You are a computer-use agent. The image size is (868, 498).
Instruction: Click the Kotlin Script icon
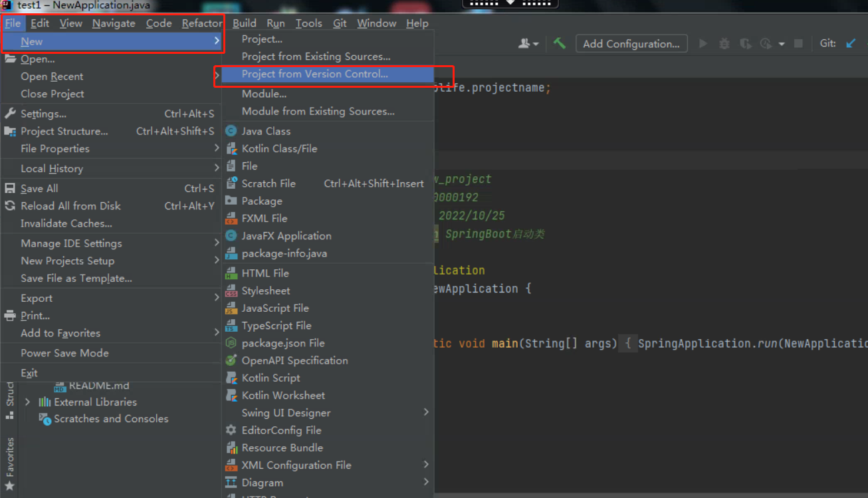[231, 378]
